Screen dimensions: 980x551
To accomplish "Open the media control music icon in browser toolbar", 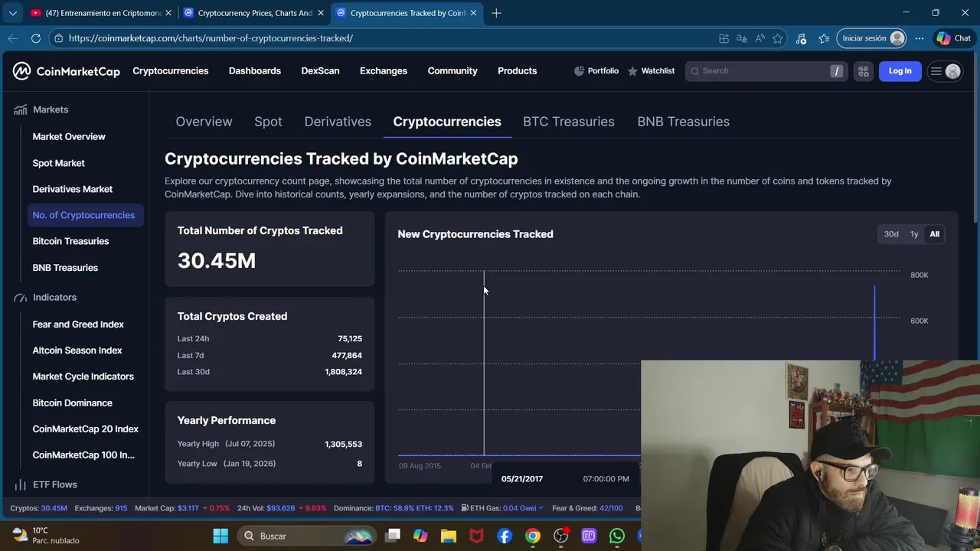I will click(x=801, y=38).
